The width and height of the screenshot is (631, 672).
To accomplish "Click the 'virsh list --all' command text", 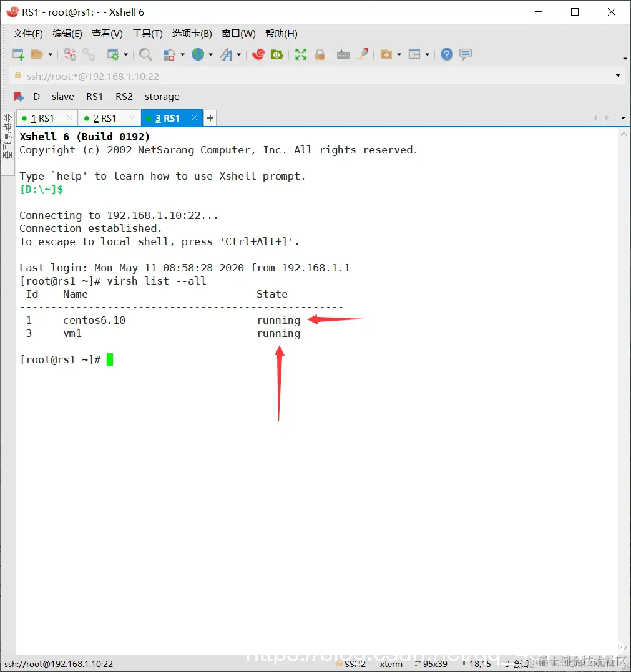I will pos(157,281).
